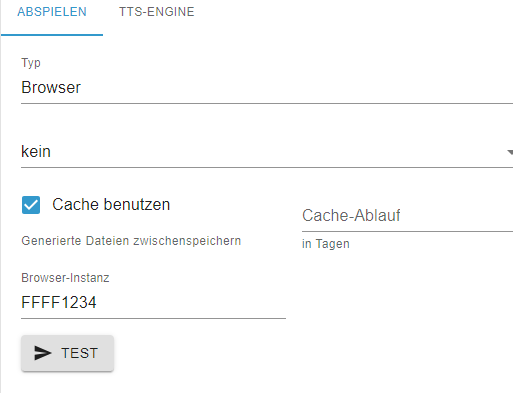
Task: Toggle the Cache benutzen checkbox
Action: (x=31, y=205)
